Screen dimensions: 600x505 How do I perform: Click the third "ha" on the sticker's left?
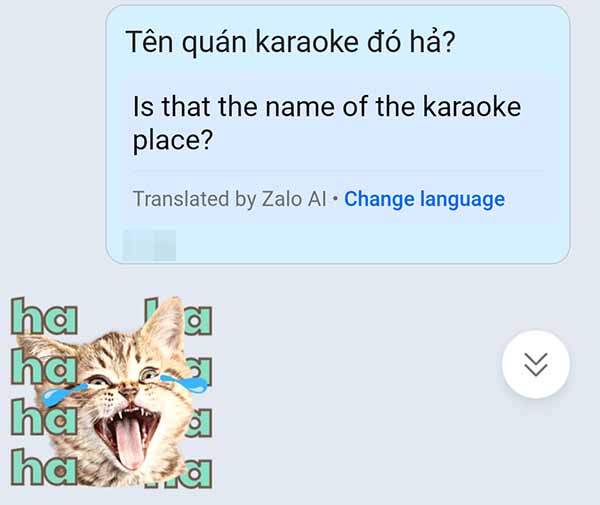(x=43, y=416)
